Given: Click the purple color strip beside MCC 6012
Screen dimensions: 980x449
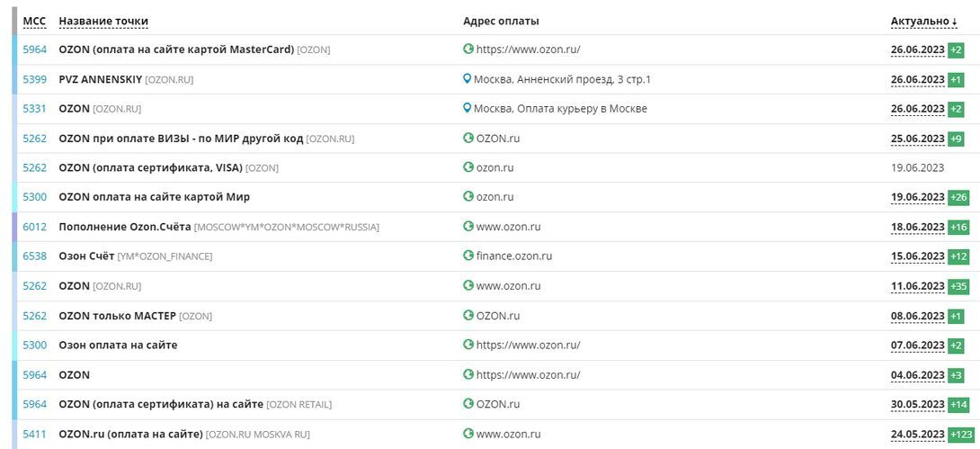Looking at the screenshot, I should click(x=14, y=227).
